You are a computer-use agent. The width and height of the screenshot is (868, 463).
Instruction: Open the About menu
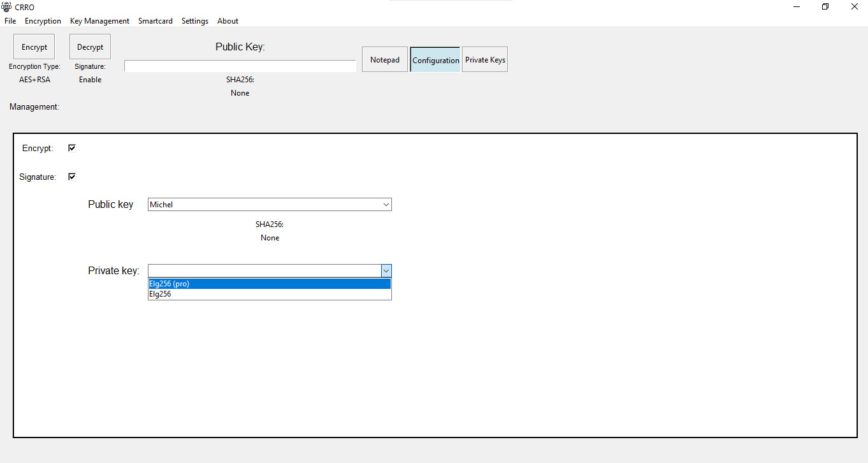228,21
